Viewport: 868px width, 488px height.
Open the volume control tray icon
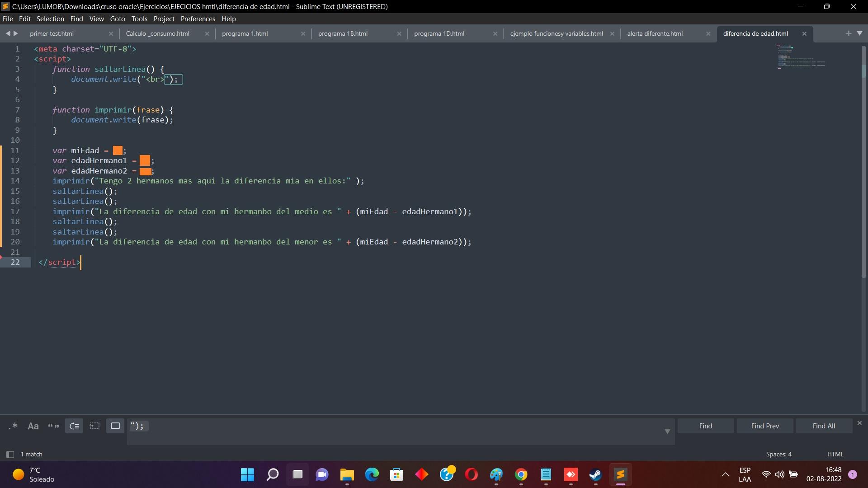coord(780,474)
